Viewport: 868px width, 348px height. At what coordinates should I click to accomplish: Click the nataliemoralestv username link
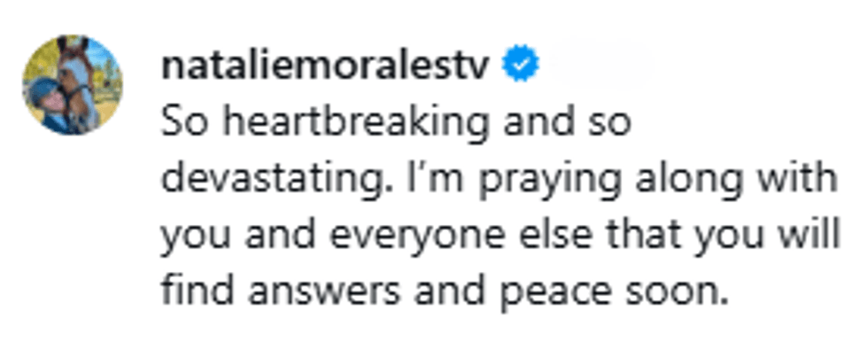point(326,66)
